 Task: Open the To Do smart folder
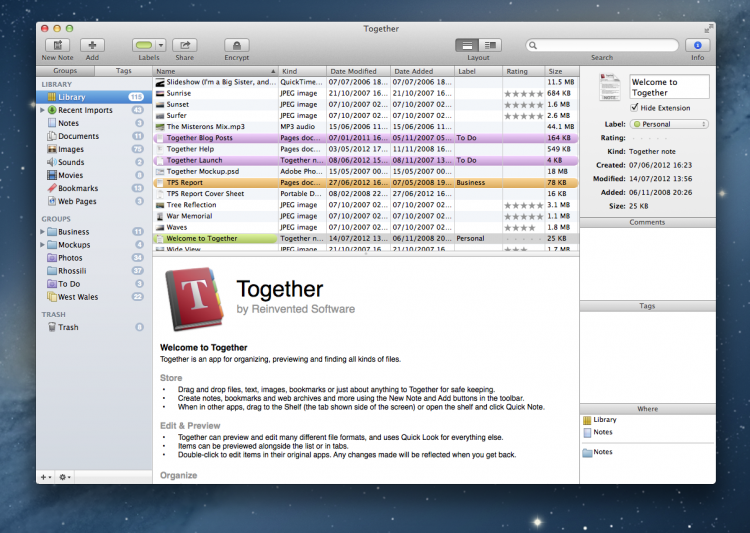(52, 284)
